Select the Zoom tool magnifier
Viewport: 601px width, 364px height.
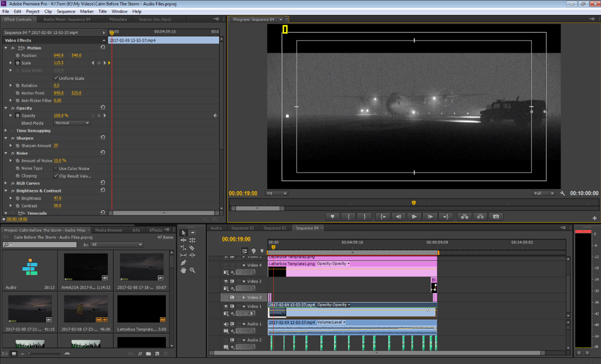[x=192, y=270]
